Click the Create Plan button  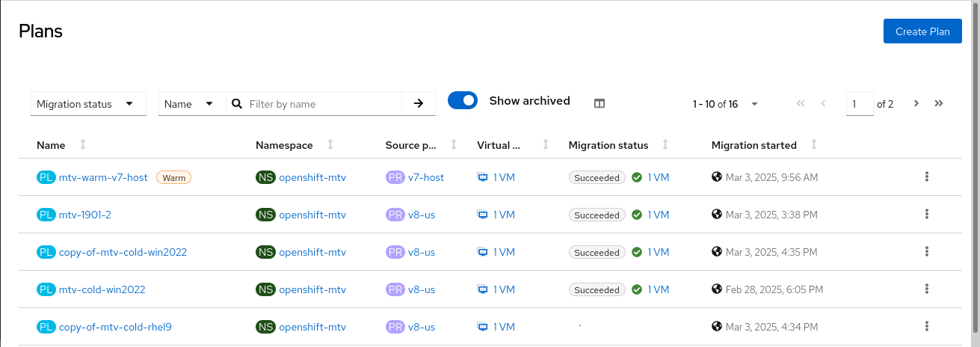pyautogui.click(x=922, y=31)
